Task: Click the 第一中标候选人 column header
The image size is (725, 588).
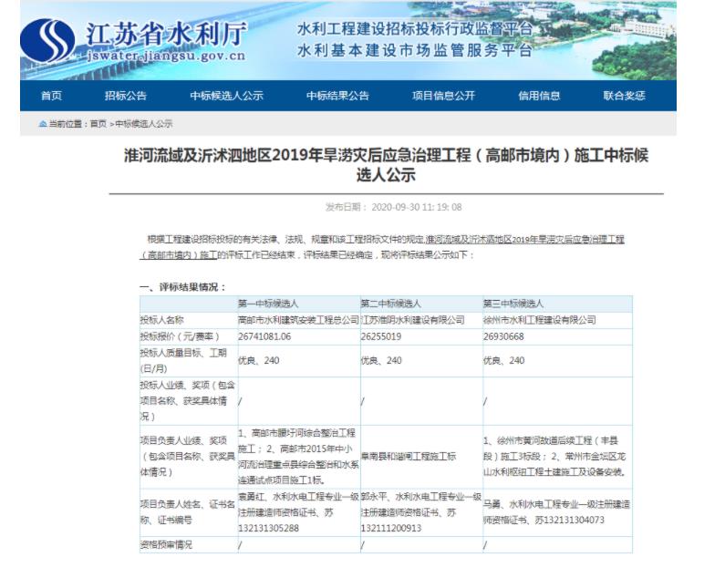Action: pos(268,303)
